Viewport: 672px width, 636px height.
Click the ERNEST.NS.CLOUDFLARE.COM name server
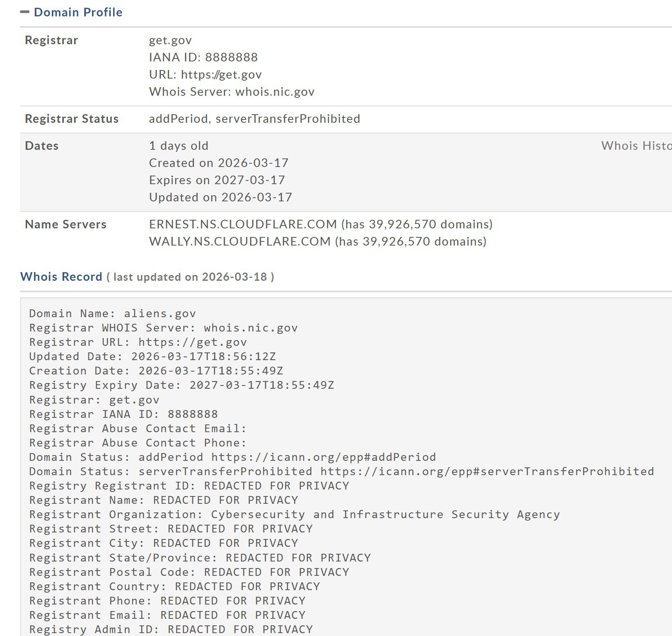pos(243,224)
